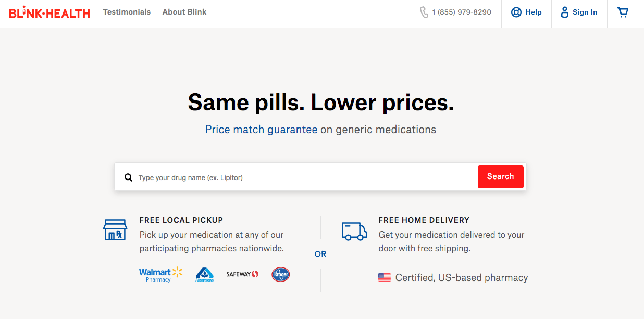The image size is (644, 319).
Task: Click the Blink Health logo
Action: pyautogui.click(x=49, y=13)
